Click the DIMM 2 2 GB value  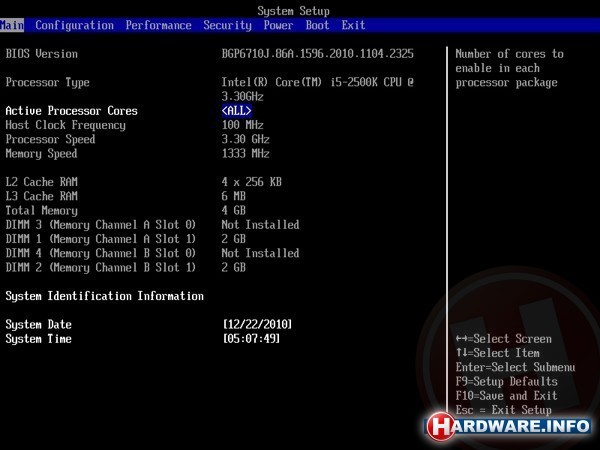(233, 267)
